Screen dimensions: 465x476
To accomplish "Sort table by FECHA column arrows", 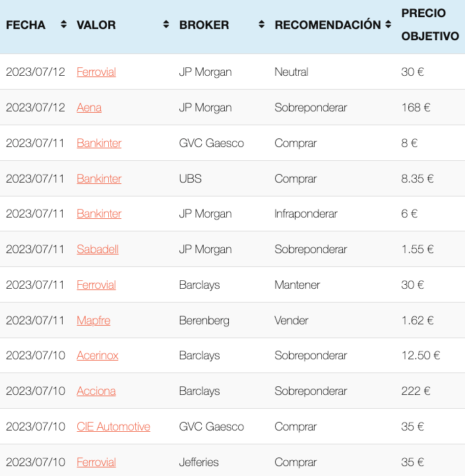I will point(63,24).
